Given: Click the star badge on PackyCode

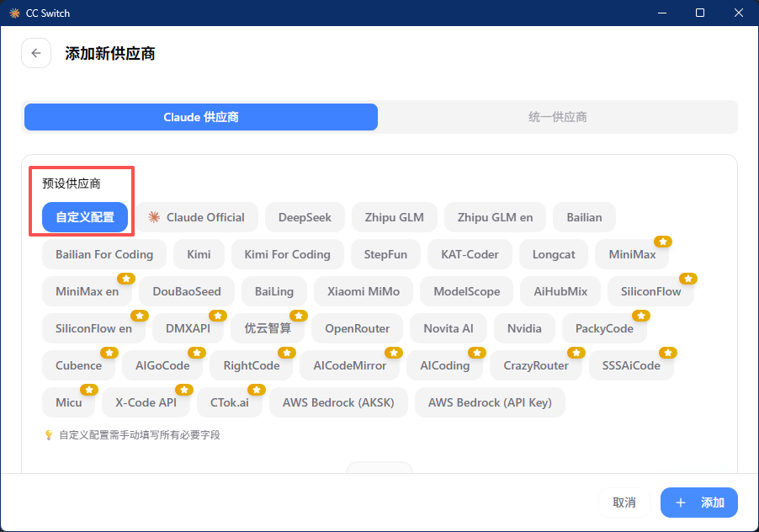Looking at the screenshot, I should click(x=641, y=316).
